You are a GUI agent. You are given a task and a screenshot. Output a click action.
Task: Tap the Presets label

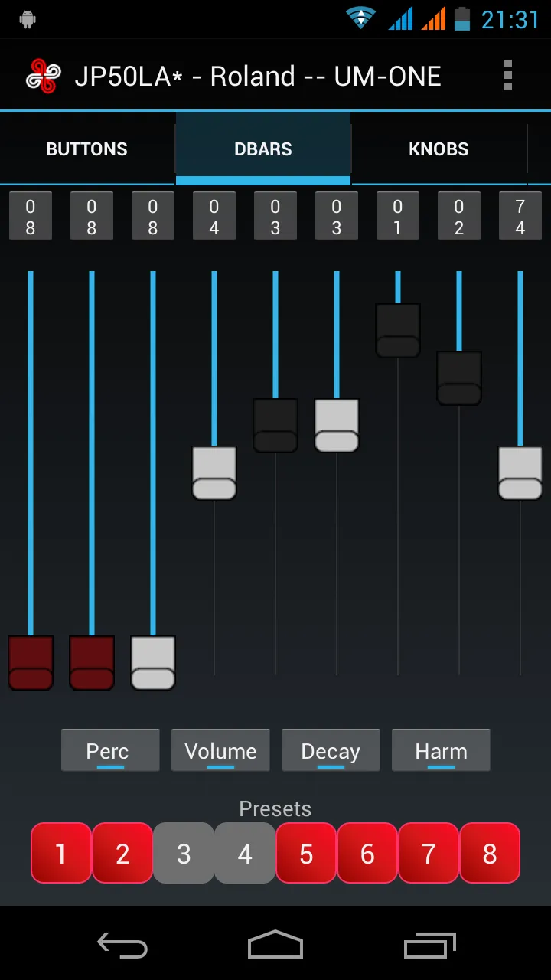tap(275, 808)
